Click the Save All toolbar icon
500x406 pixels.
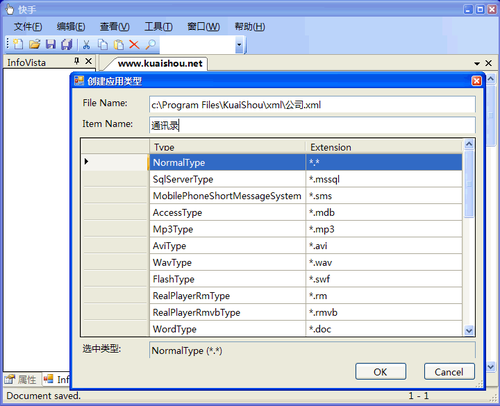click(x=67, y=44)
